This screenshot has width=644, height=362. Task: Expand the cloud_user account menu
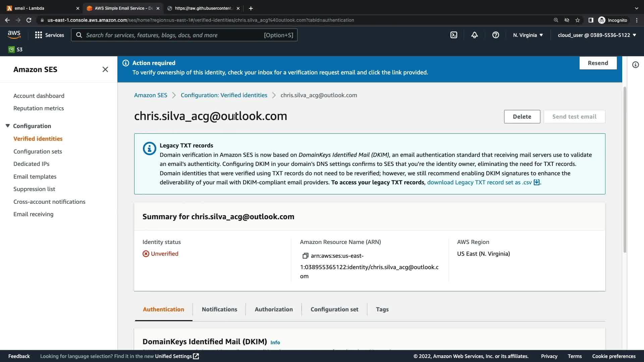point(597,35)
